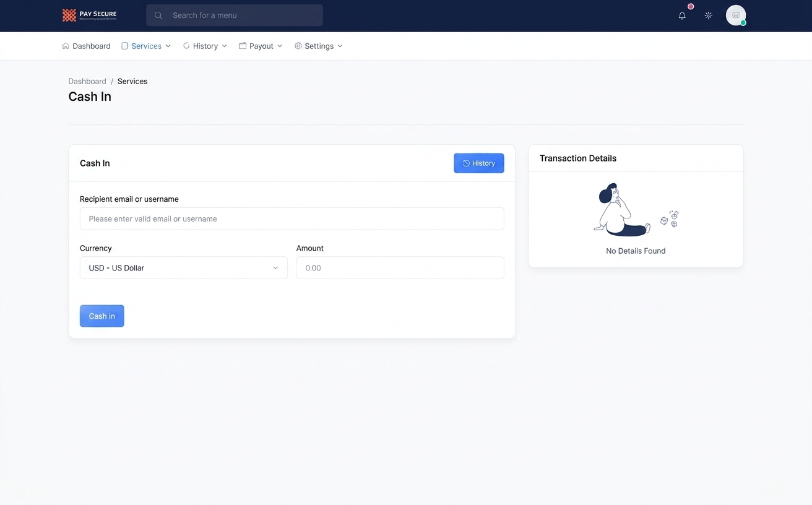Open the Payout dropdown menu
The image size is (812, 505).
[x=261, y=46]
